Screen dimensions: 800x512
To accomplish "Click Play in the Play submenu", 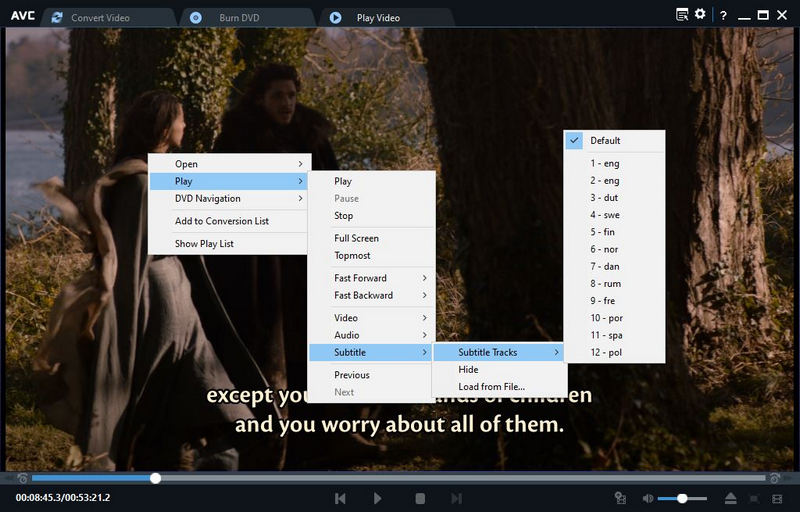I will (x=371, y=181).
